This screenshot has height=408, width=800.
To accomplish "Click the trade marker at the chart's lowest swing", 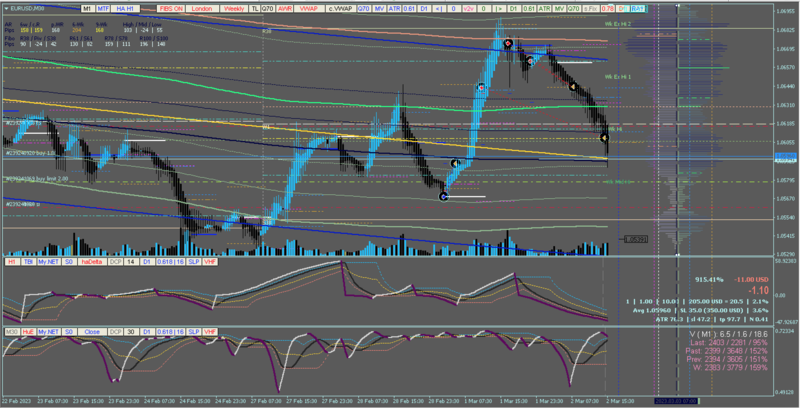I will (x=444, y=196).
